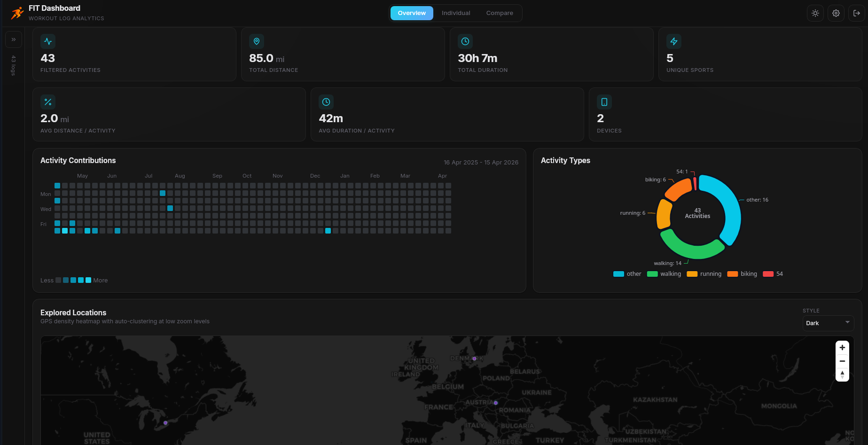Click the location pin icon on Total Distance
The width and height of the screenshot is (868, 445).
click(x=257, y=41)
